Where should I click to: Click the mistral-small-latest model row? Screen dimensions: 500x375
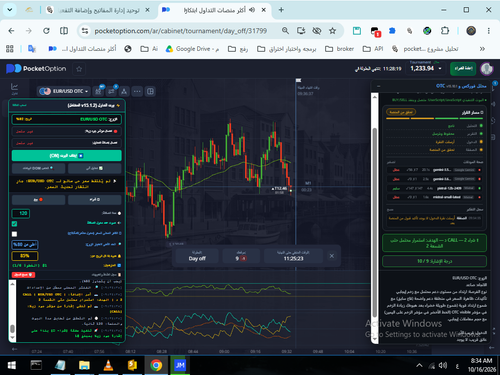434,197
